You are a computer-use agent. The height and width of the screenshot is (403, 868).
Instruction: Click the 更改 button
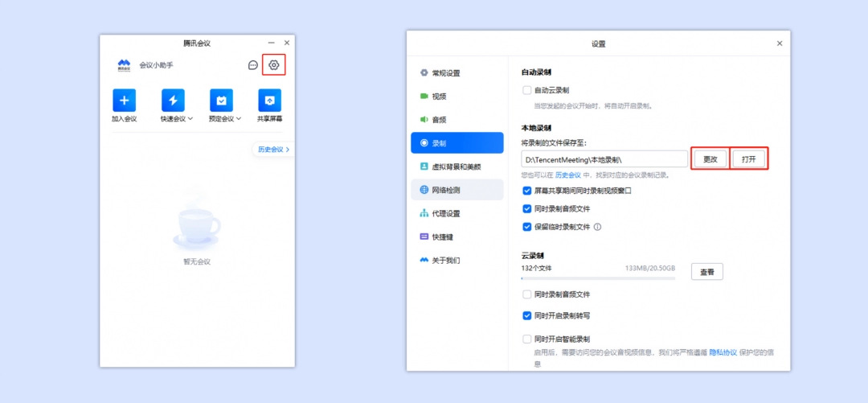pyautogui.click(x=710, y=159)
